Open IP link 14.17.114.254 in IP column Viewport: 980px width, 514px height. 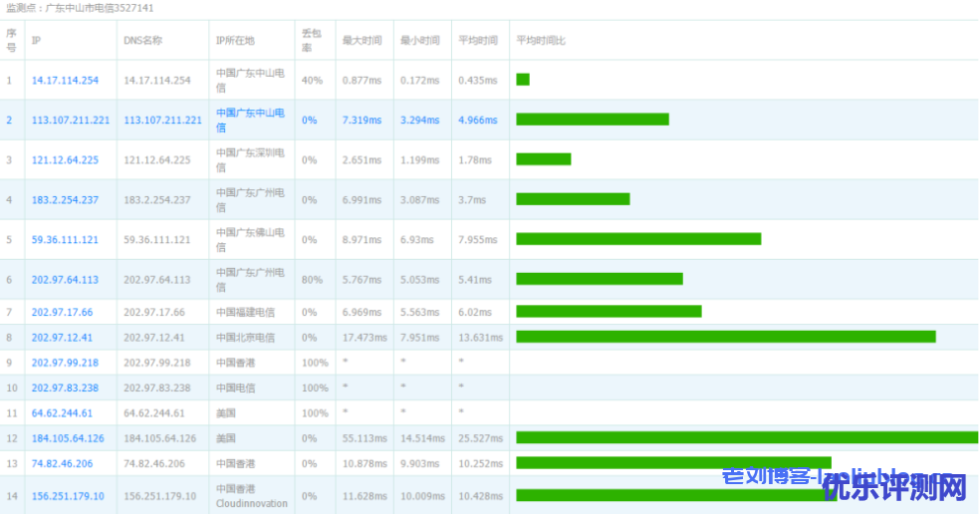point(65,80)
